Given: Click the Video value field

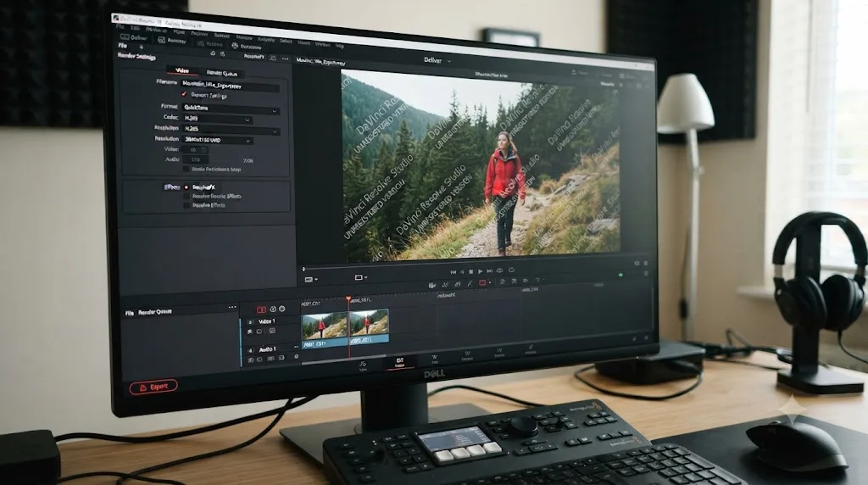Looking at the screenshot, I should click(195, 150).
